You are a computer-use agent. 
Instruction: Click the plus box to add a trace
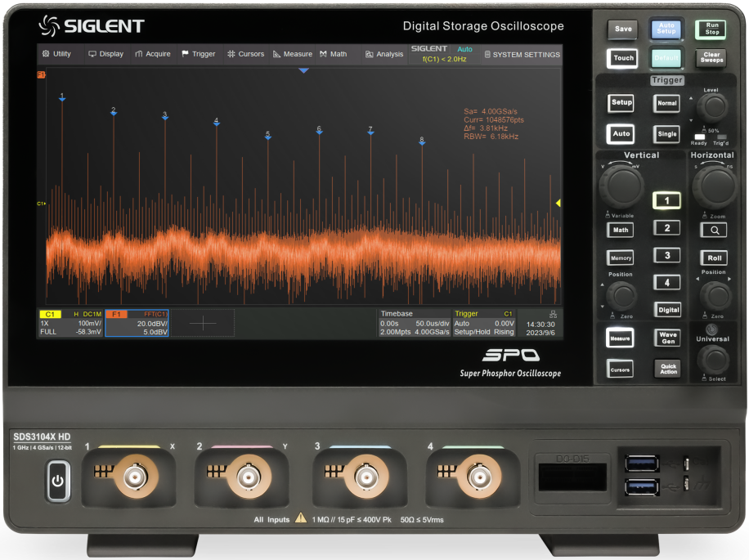point(203,323)
